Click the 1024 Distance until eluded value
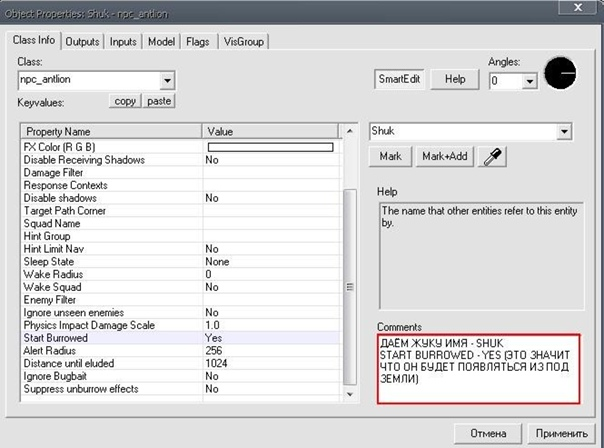The height and width of the screenshot is (448, 604). [x=216, y=364]
